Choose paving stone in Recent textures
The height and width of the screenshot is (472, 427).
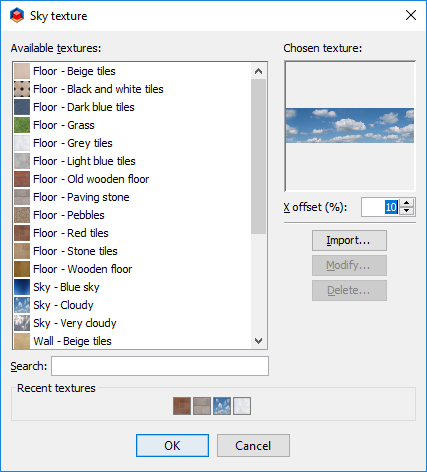coord(202,406)
